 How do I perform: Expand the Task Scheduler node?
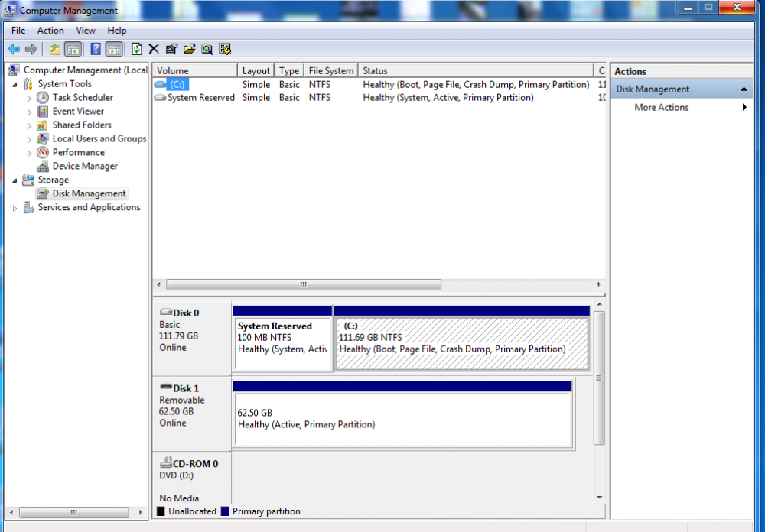click(x=29, y=99)
